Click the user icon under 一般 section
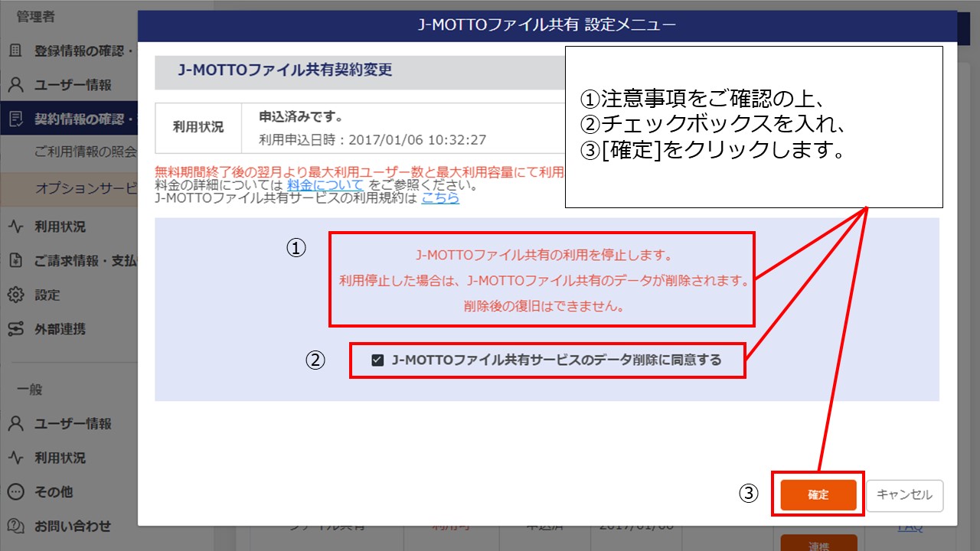Screen dimensions: 980x551 15,424
